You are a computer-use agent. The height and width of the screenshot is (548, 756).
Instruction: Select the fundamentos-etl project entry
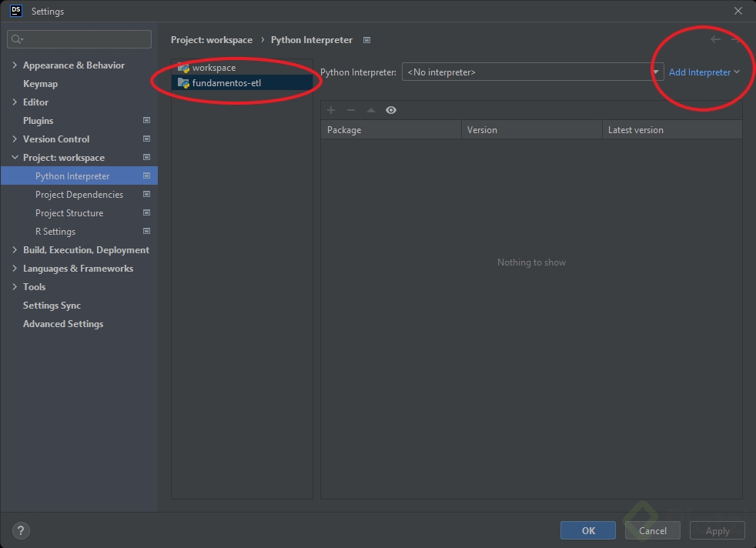242,83
